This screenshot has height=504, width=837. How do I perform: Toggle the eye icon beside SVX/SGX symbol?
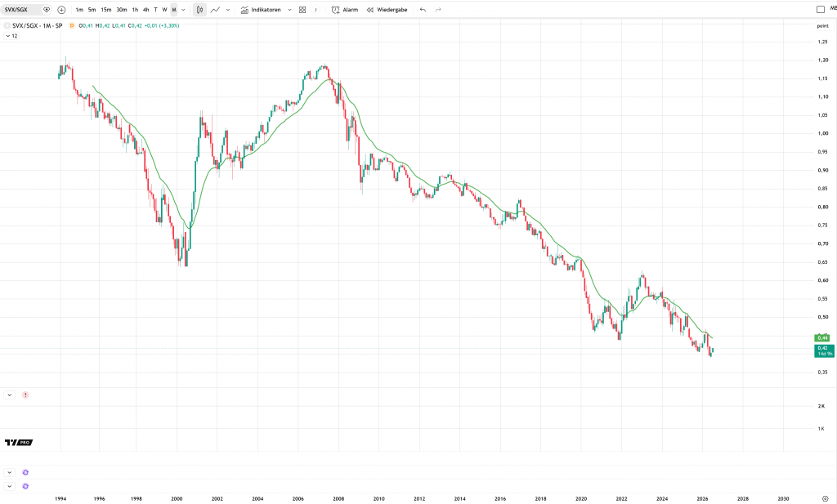pyautogui.click(x=47, y=10)
